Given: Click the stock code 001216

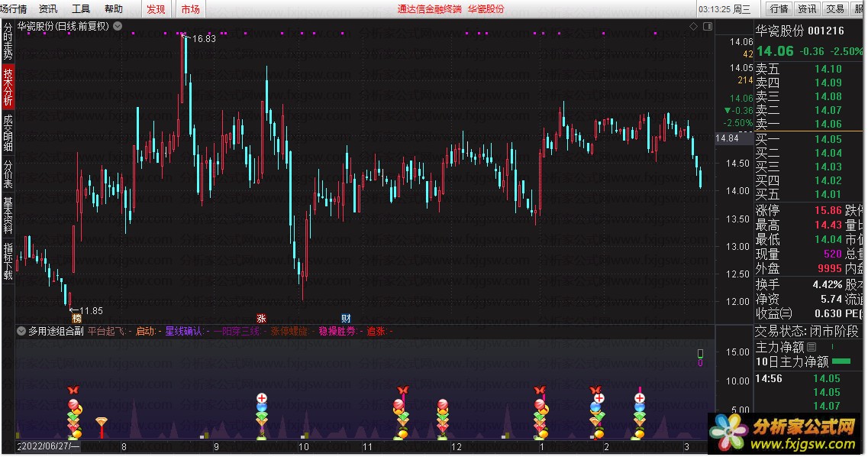Looking at the screenshot, I should 826,31.
